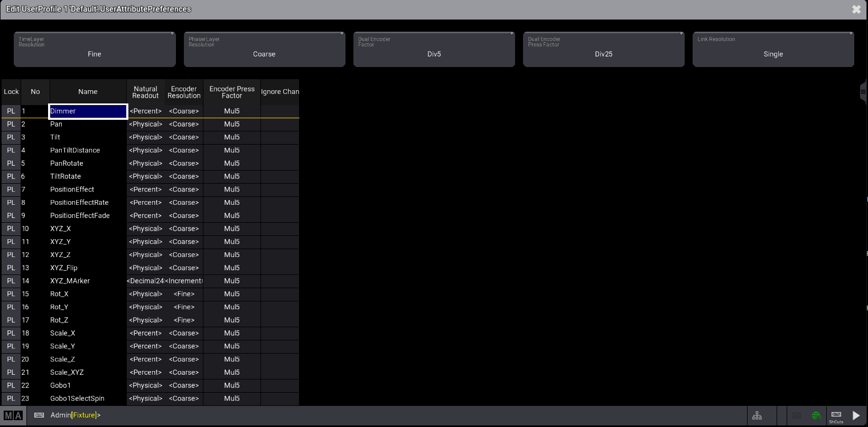Open the network hierarchy icon
The image size is (868, 427).
tap(757, 416)
